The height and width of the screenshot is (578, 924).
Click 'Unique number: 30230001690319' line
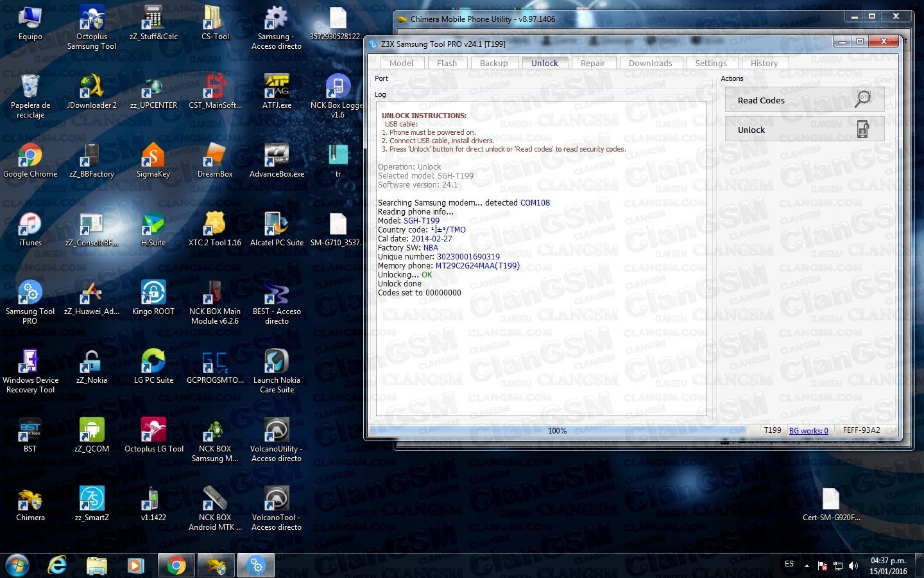pos(439,257)
